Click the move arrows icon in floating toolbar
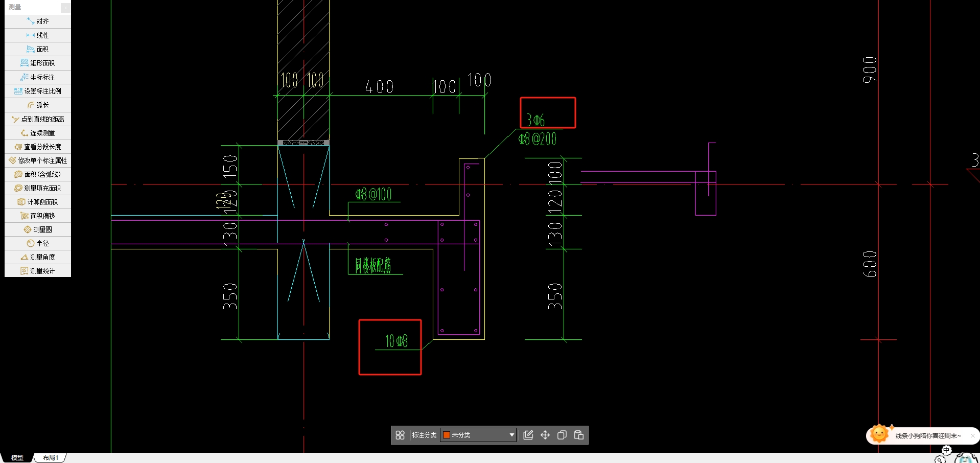The image size is (980, 463). click(545, 435)
